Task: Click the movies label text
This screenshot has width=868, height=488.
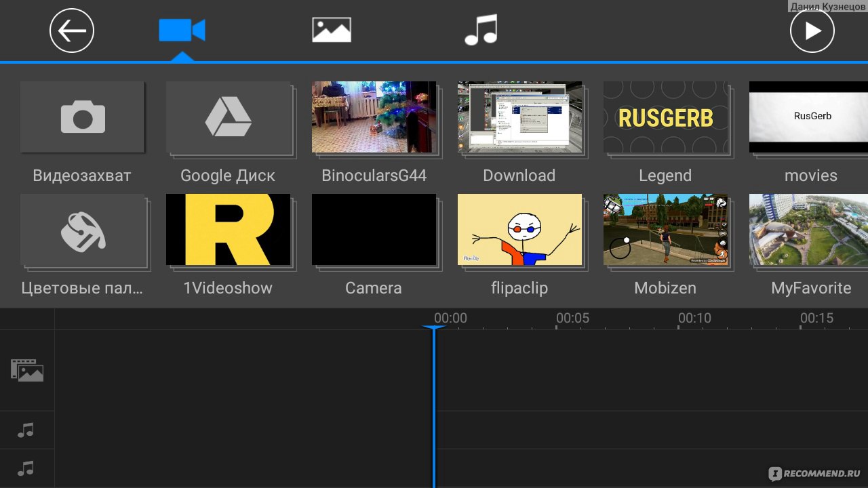Action: click(x=811, y=176)
